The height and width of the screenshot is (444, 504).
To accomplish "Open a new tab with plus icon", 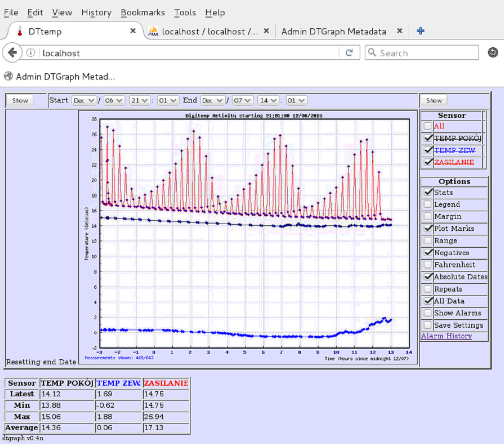I will tap(420, 31).
